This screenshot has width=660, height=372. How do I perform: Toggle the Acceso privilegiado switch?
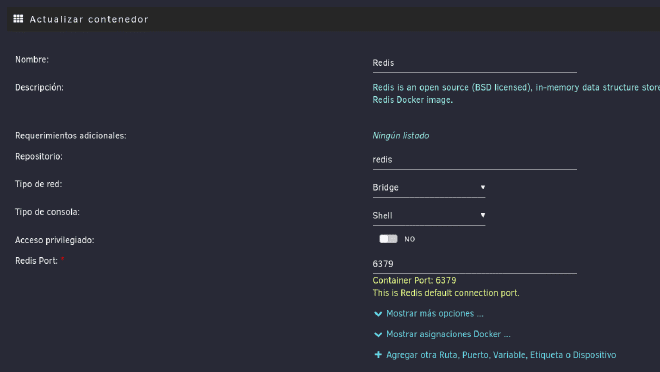388,239
